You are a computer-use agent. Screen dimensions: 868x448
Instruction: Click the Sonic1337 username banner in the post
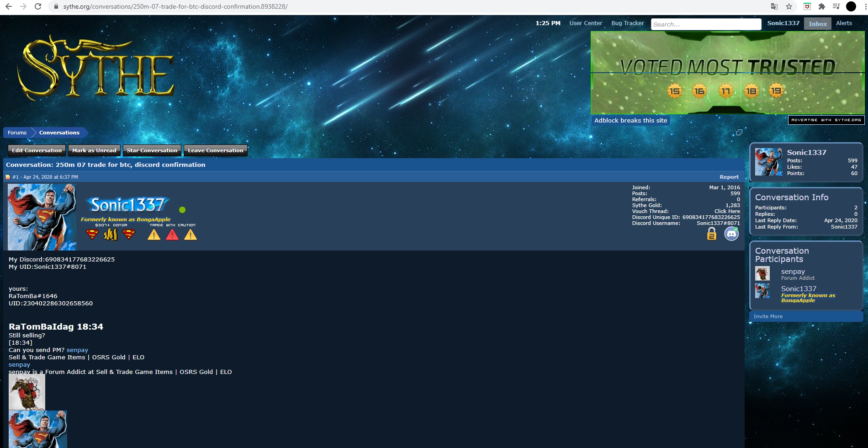(128, 205)
